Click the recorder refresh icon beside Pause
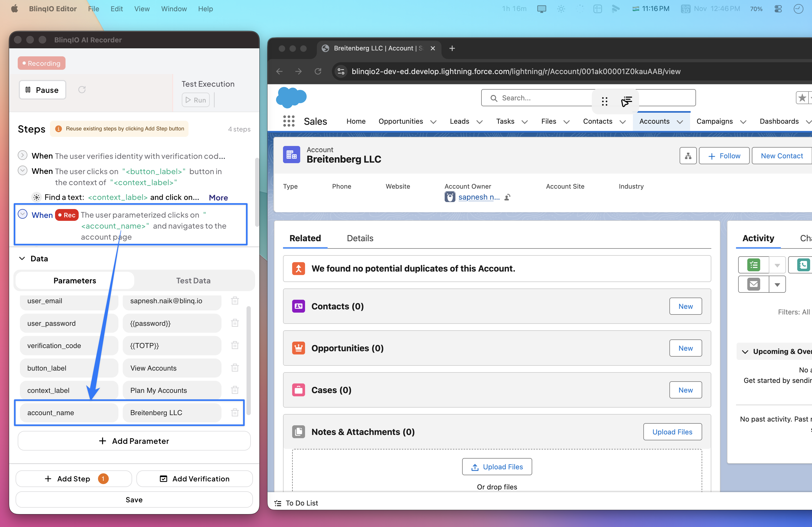 point(82,90)
